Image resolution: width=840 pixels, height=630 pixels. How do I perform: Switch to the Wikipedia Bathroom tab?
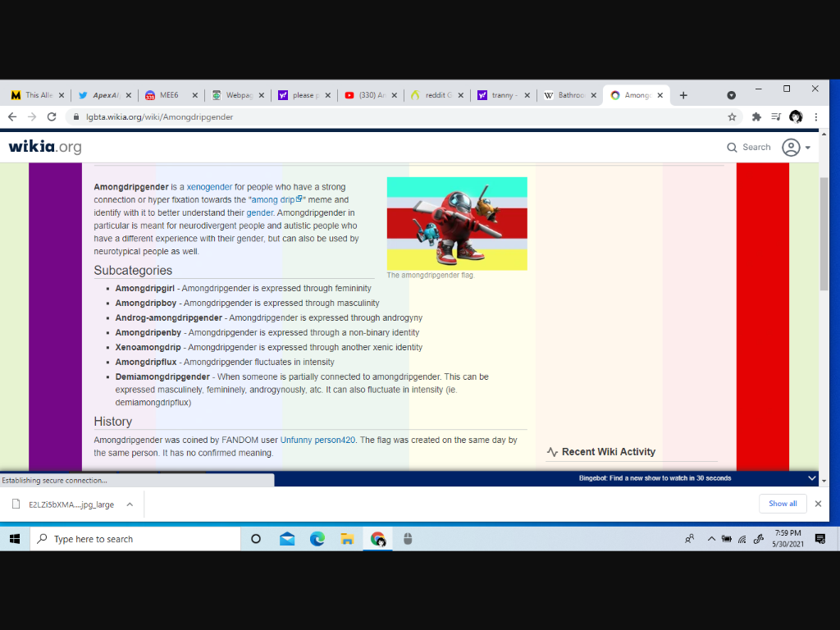(x=569, y=95)
